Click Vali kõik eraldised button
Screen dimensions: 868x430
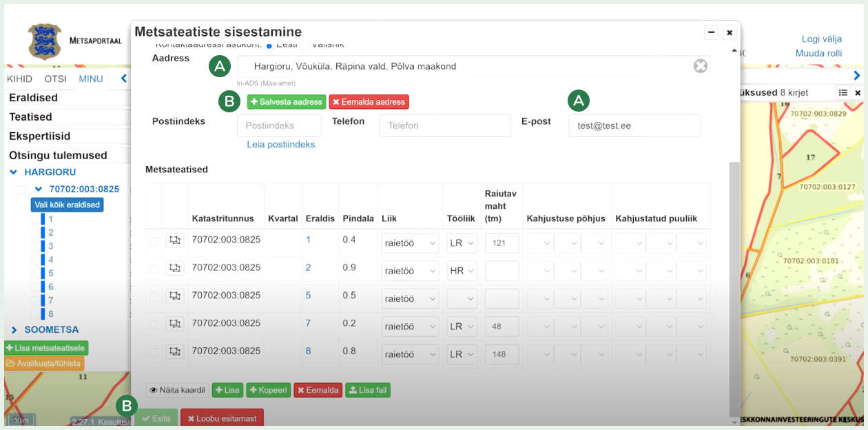(x=67, y=205)
